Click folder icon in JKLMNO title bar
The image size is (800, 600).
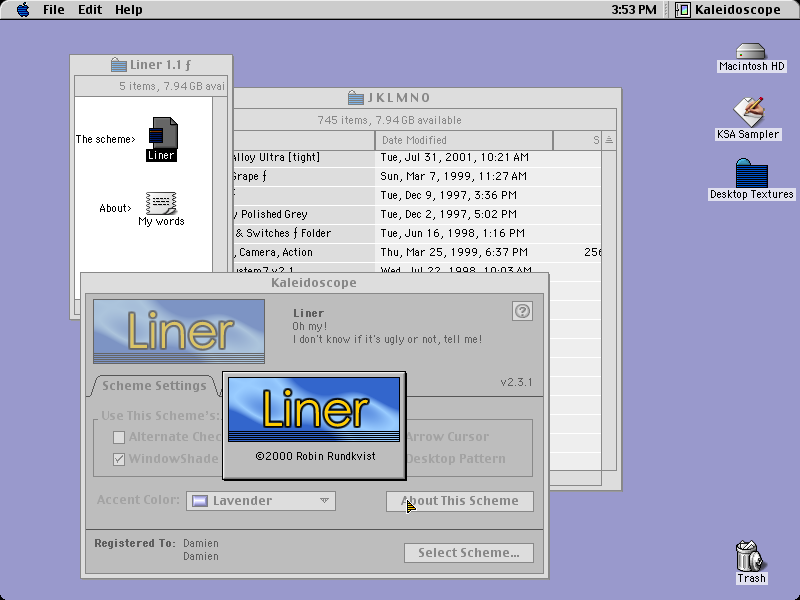pos(356,97)
